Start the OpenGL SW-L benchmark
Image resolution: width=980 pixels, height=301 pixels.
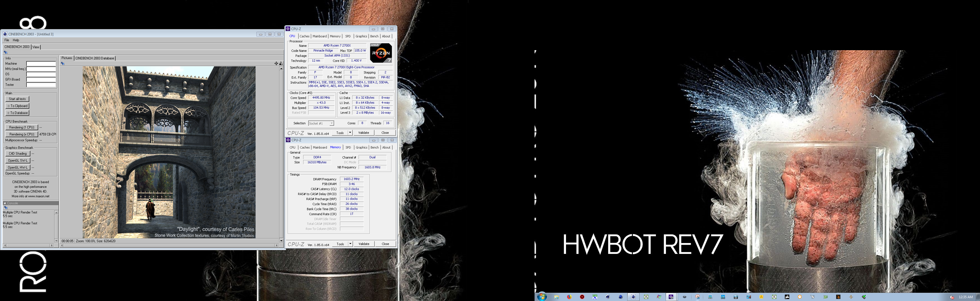(18, 161)
